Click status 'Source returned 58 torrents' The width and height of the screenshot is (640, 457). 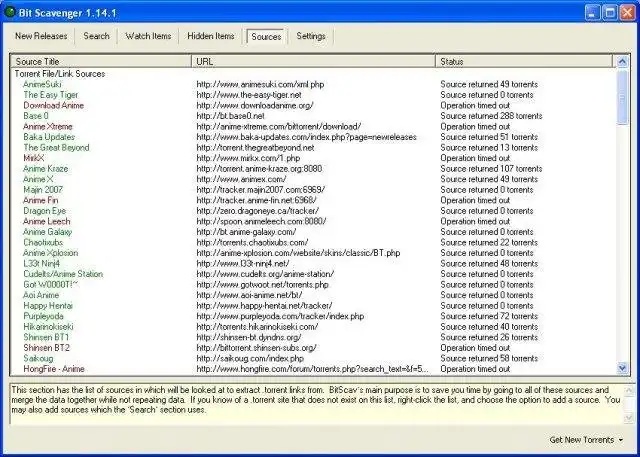489,359
